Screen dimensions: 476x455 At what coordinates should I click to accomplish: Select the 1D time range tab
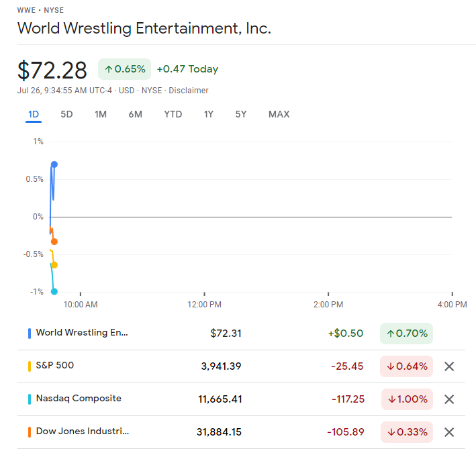click(x=34, y=115)
